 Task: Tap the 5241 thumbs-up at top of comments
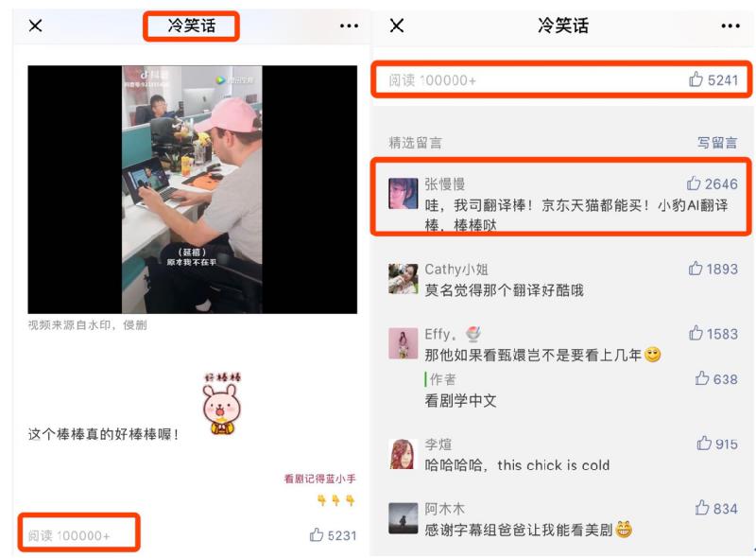coord(713,79)
